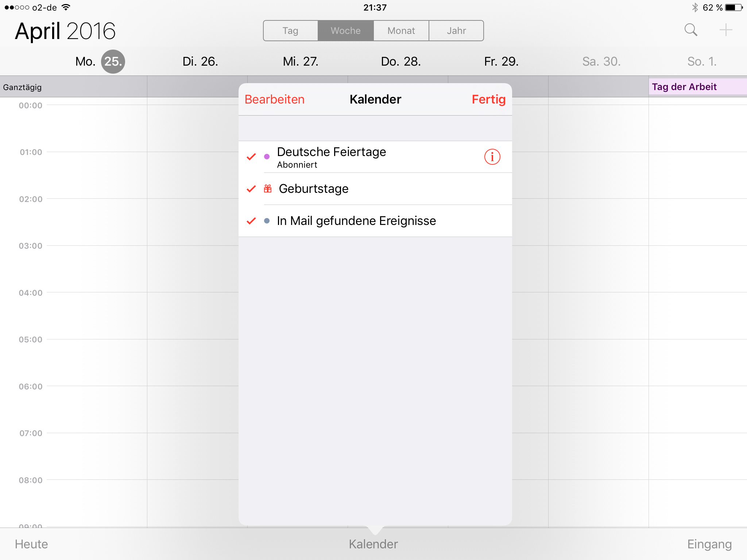The height and width of the screenshot is (560, 747).
Task: Tap the battery indicator
Action: 733,7
